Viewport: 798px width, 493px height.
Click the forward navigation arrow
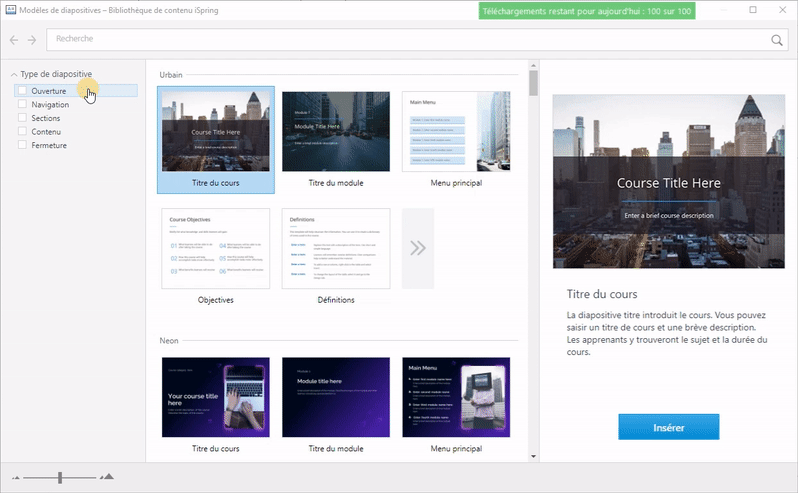(x=32, y=40)
